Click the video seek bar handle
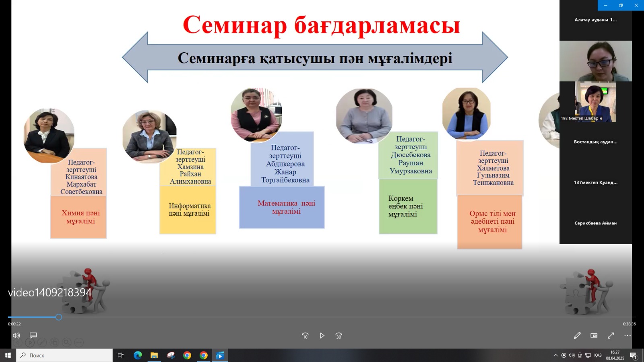The image size is (644, 362). 59,317
